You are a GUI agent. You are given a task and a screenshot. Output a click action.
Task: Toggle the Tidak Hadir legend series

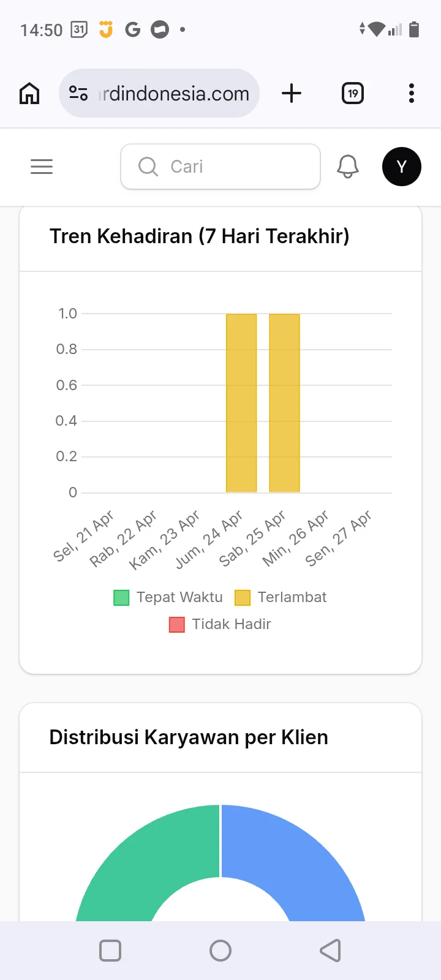[221, 624]
